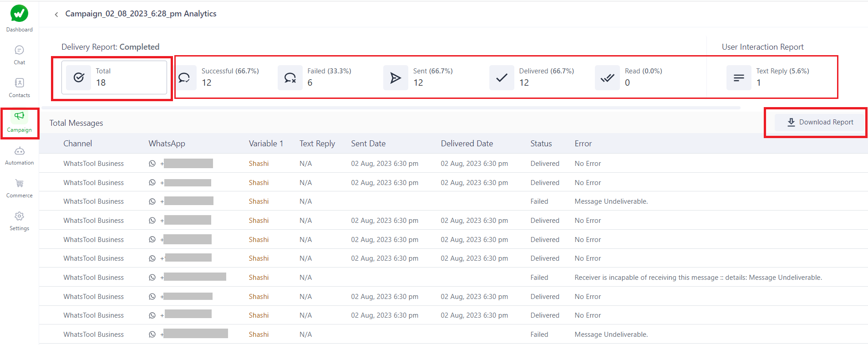868x345 pixels.
Task: Click 'Message Undeliverable.' in last row
Action: pos(611,335)
